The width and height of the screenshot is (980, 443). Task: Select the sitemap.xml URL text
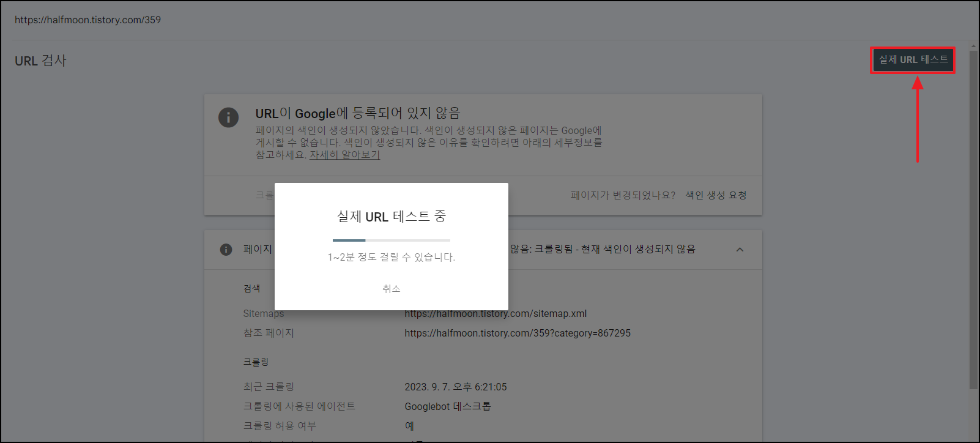pos(496,313)
